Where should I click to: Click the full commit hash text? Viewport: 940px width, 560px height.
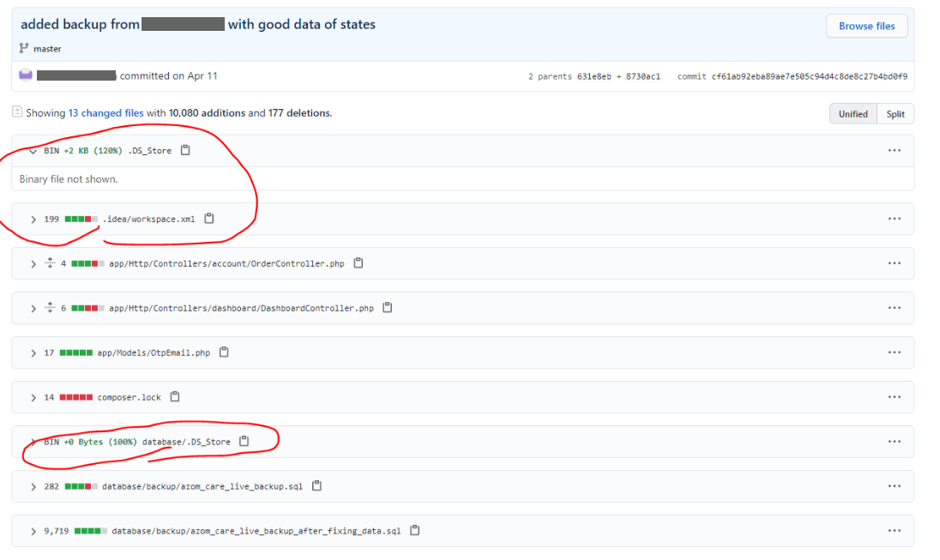coord(810,76)
